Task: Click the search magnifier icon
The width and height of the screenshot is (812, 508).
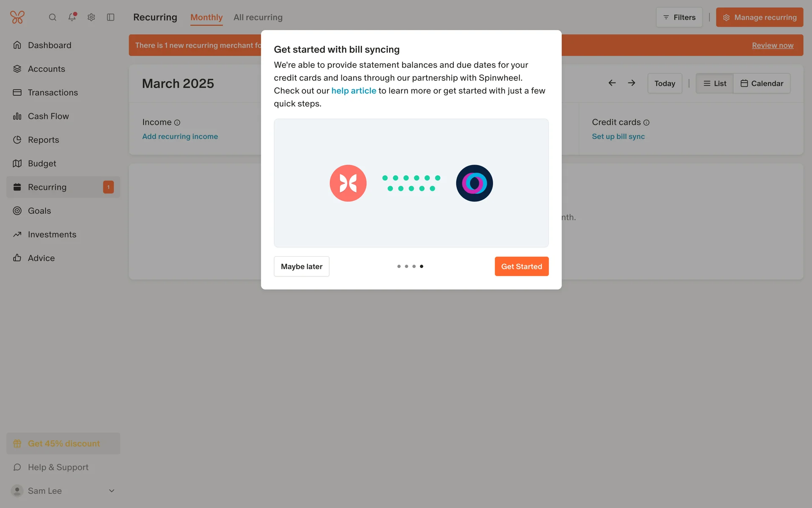Action: click(x=52, y=17)
